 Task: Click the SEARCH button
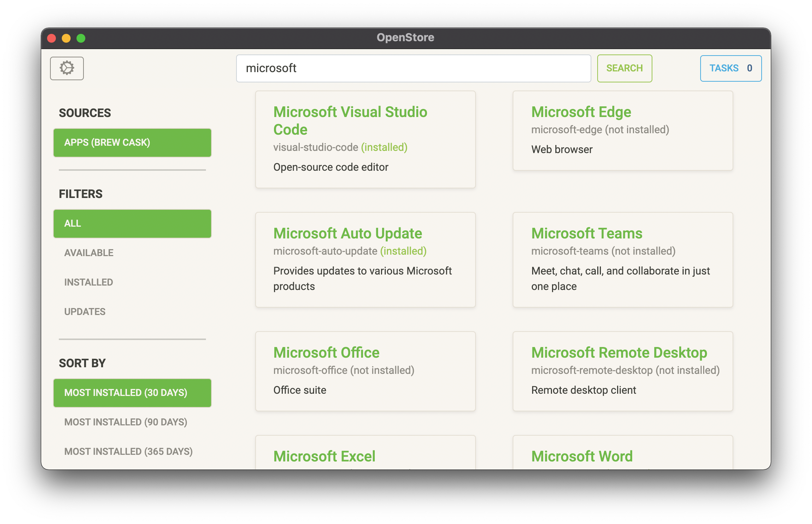click(x=624, y=68)
